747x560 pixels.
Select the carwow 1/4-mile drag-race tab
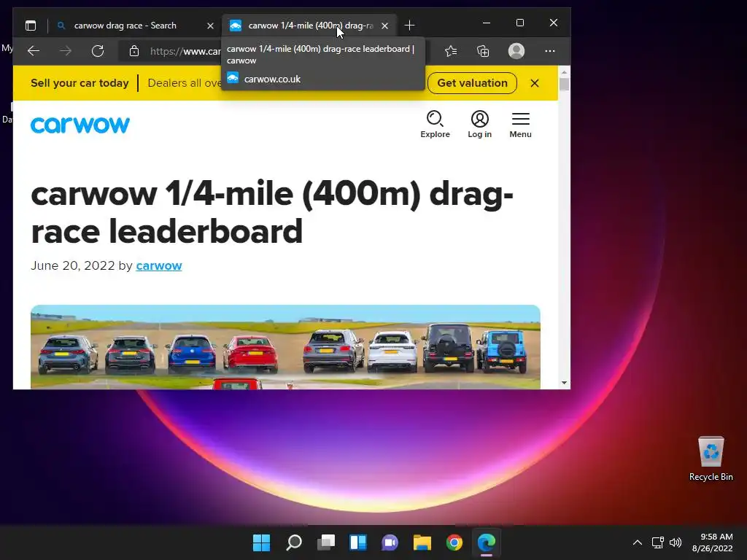click(309, 26)
